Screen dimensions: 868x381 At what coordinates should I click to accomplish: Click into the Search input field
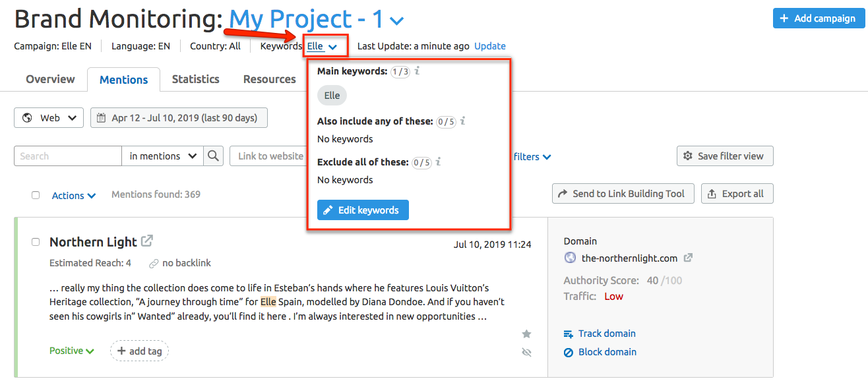coord(68,156)
